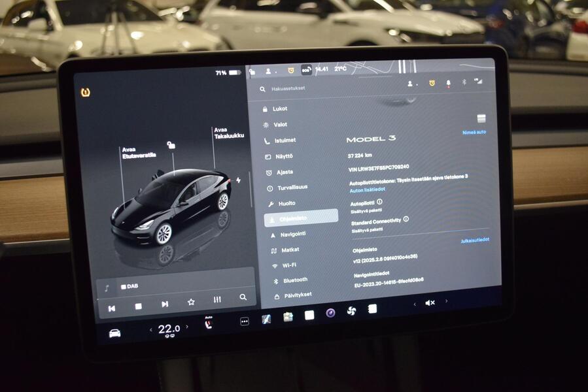Select the Wi-Fi icon in settings sidebar
Image resolution: width=588 pixels, height=392 pixels.
coord(273,264)
